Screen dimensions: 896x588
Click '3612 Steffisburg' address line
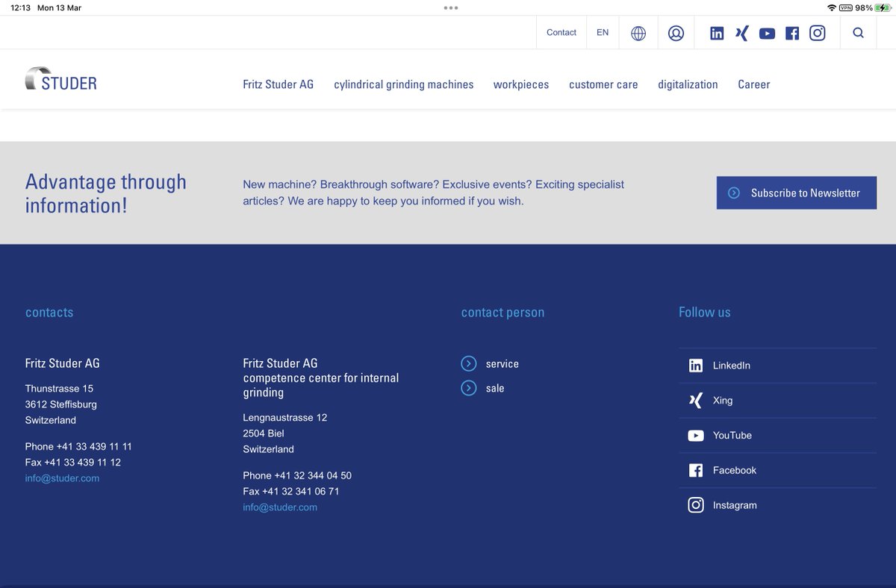pos(60,404)
